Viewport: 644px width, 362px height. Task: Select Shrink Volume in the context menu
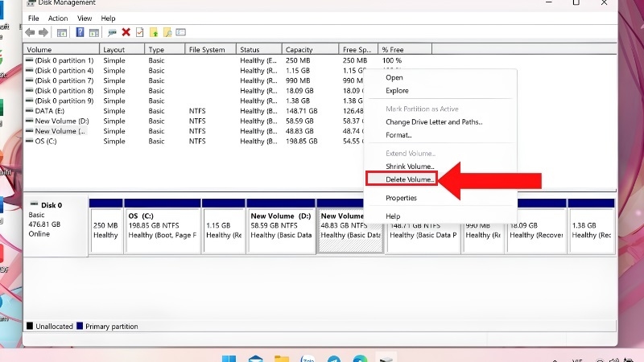(410, 167)
